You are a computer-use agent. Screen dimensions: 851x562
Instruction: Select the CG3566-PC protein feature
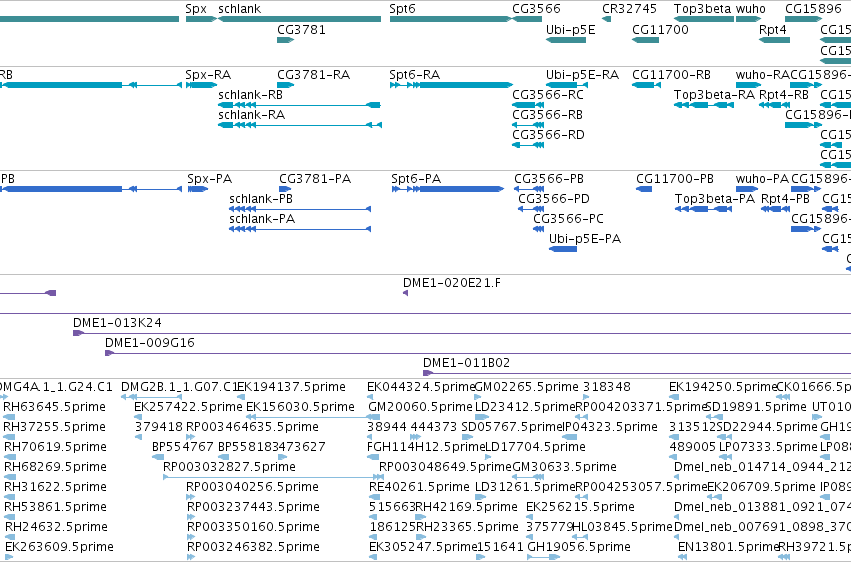(x=538, y=229)
